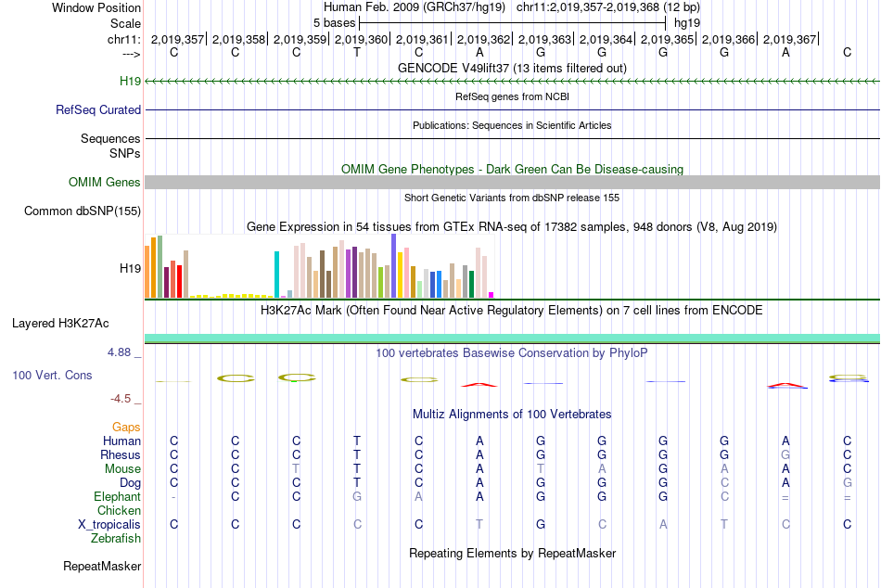The height and width of the screenshot is (588, 881).
Task: Select the Rhesus species label
Action: pos(121,454)
